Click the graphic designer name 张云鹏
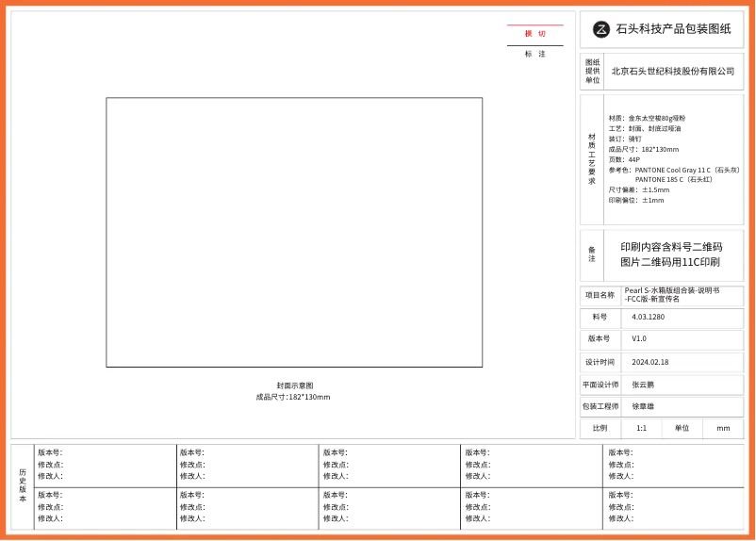Screen dimensions: 756x541 [643, 385]
